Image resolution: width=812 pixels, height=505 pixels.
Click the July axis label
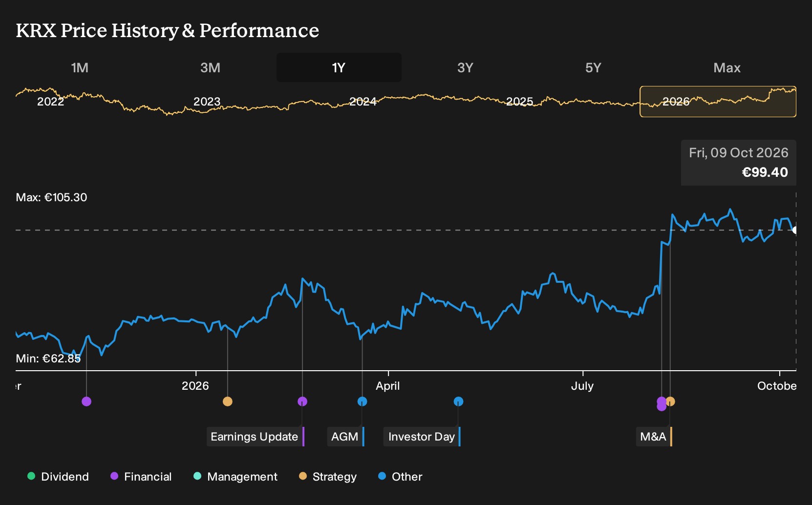[x=582, y=386]
